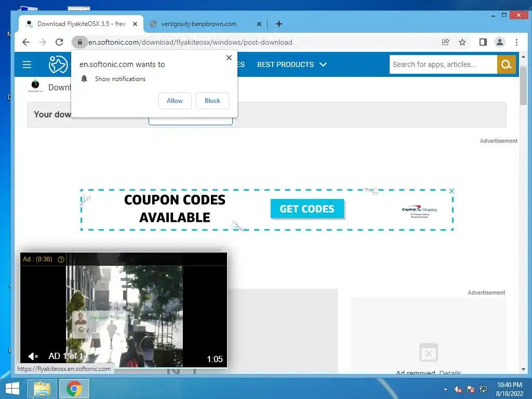Click GET CODES button
Screen dimensions: 532x399
click(307, 209)
